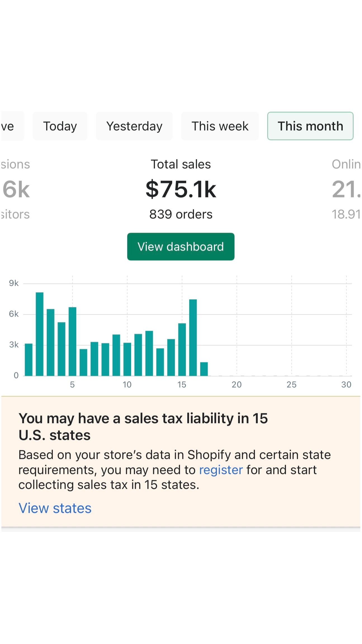Show the cut-off sessions card on left
The width and height of the screenshot is (362, 644).
pyautogui.click(x=16, y=189)
